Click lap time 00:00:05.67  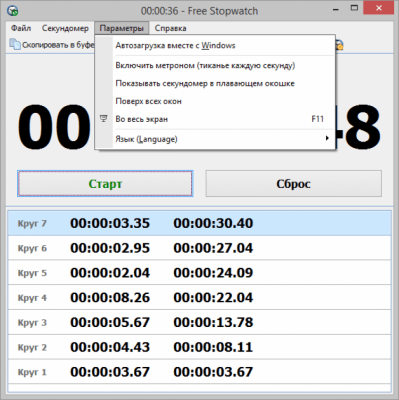[110, 322]
